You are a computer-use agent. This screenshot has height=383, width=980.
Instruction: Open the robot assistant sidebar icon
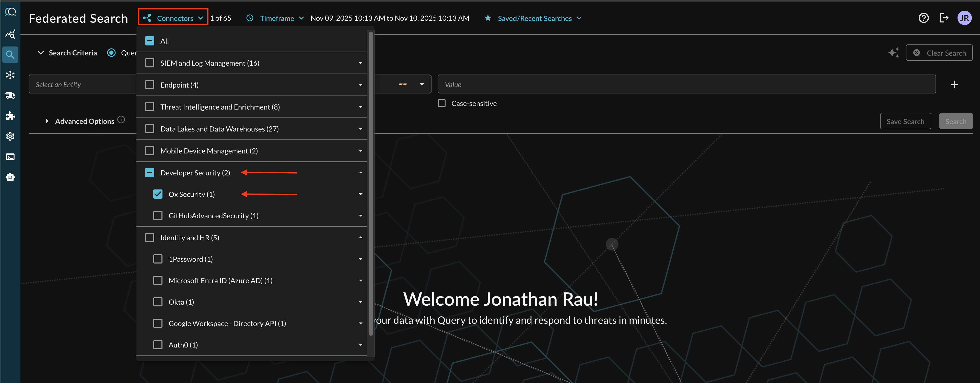(x=10, y=177)
